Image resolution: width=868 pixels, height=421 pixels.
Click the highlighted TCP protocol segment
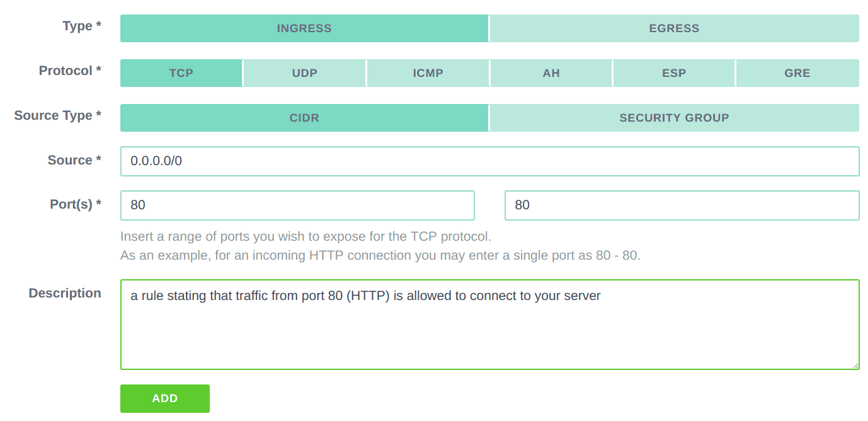tap(181, 72)
